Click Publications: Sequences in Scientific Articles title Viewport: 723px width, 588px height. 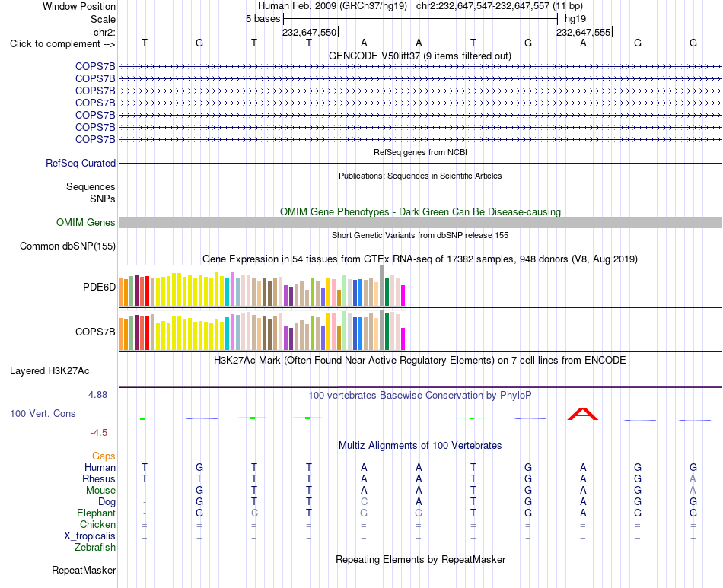420,176
